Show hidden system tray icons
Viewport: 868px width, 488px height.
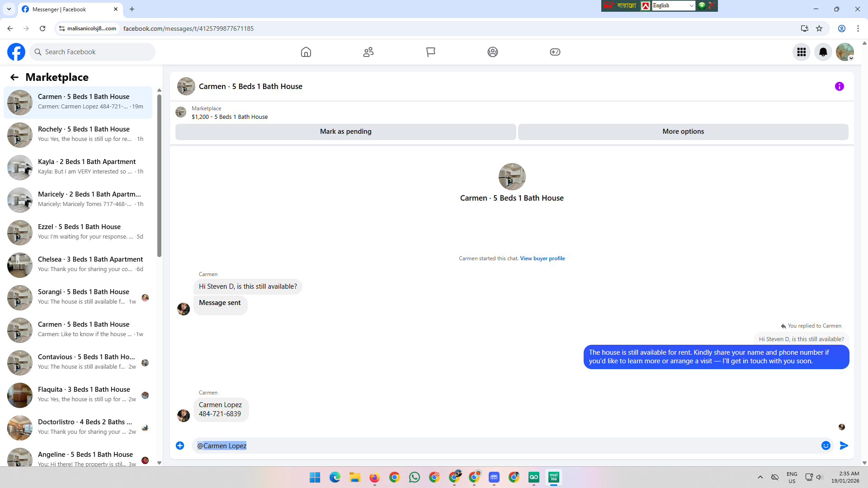[x=760, y=477]
